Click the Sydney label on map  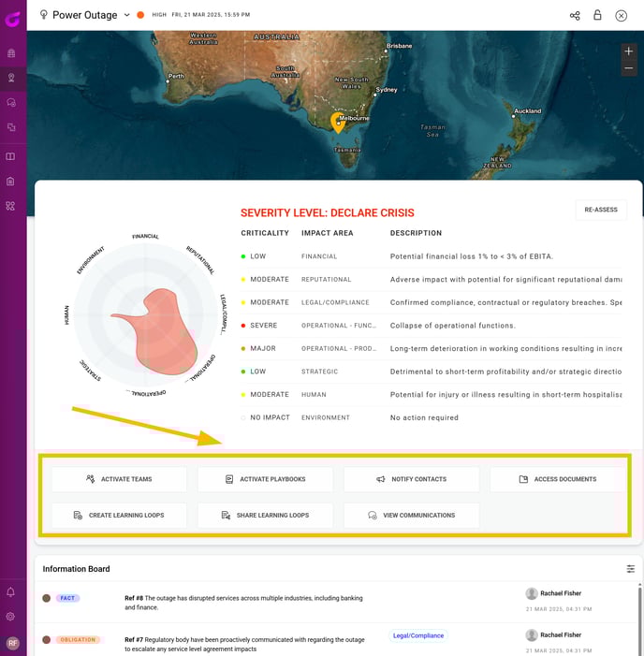387,90
